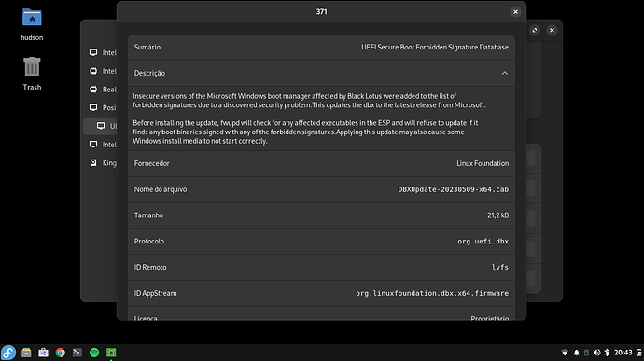This screenshot has width=644, height=361.
Task: Collapse the Descrição section chevron
Action: pos(504,73)
